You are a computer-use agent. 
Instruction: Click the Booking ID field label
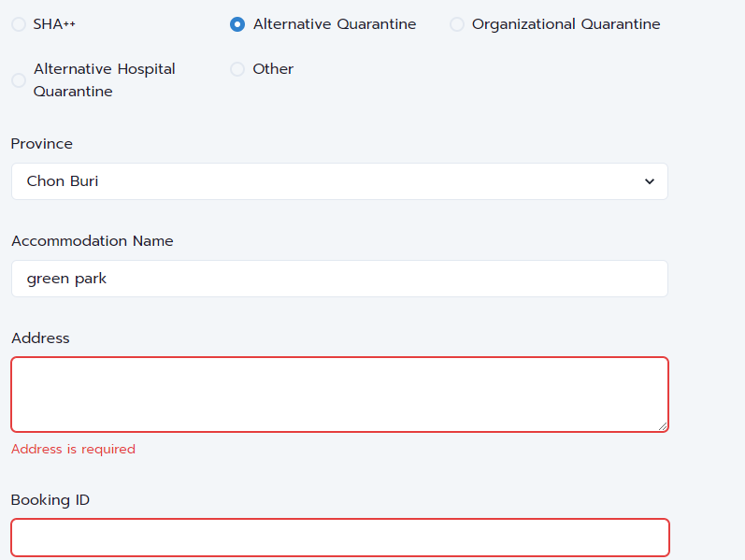(50, 500)
